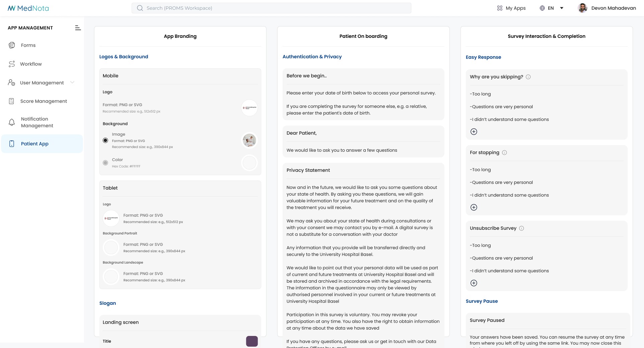Click the search magnifier icon
The image size is (644, 348).
pos(140,8)
